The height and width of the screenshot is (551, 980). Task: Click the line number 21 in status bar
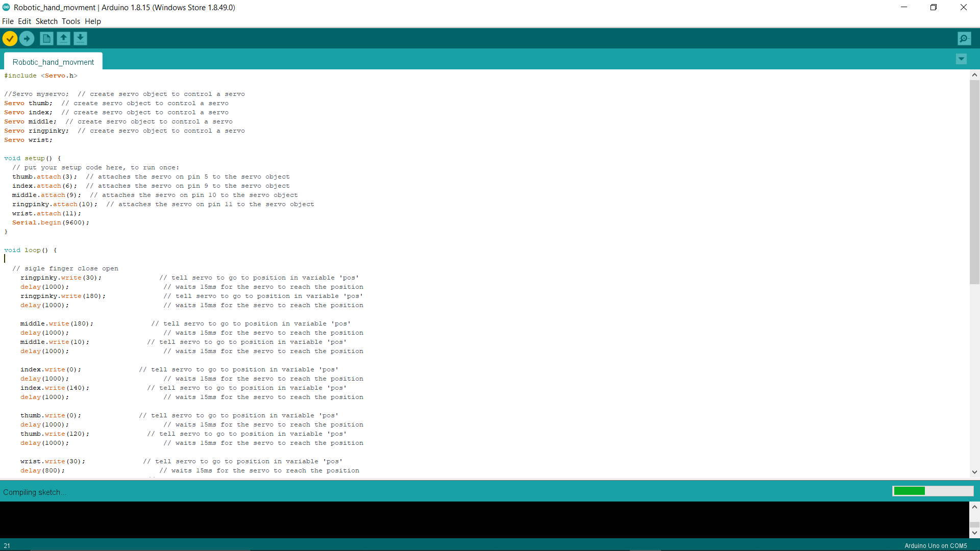tap(7, 545)
